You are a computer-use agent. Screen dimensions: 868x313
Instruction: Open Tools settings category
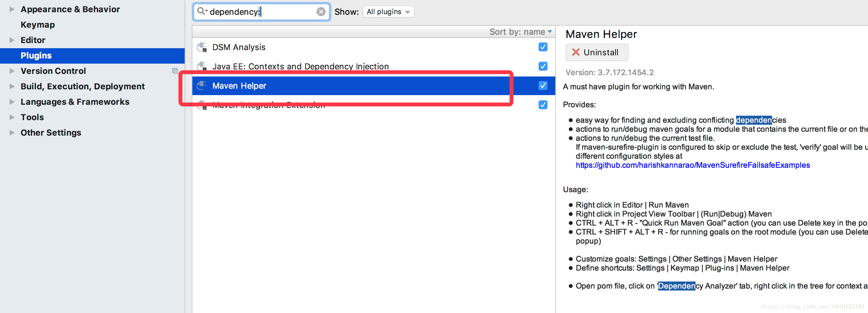[32, 117]
